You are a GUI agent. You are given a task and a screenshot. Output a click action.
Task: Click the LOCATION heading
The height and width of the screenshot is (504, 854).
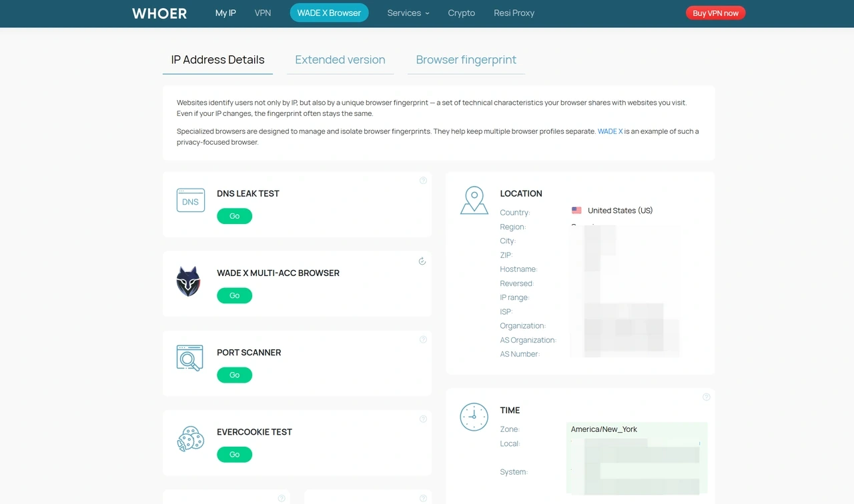pos(521,193)
